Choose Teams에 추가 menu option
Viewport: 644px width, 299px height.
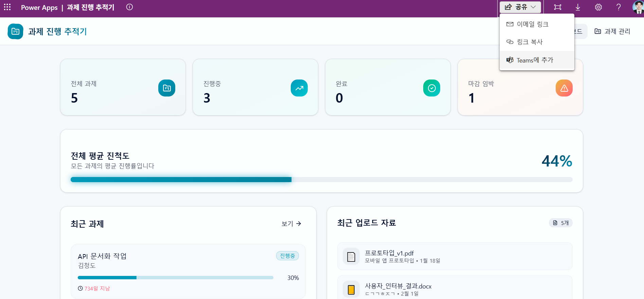coord(537,60)
